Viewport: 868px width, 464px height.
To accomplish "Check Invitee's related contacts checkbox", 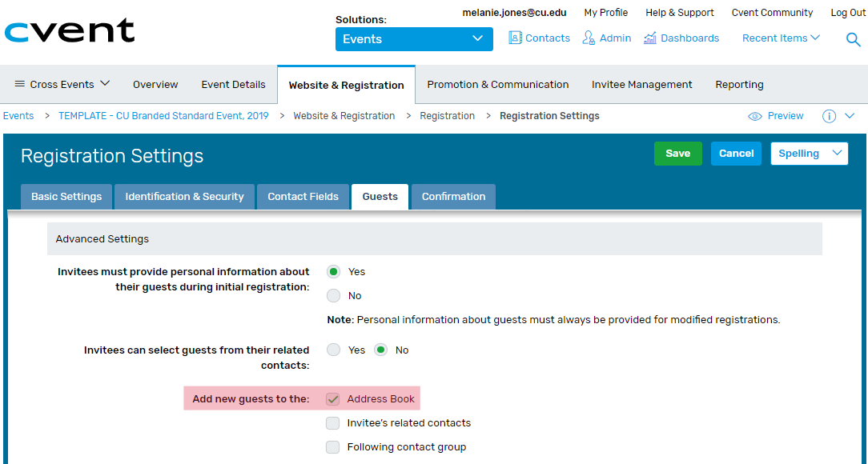I will [332, 423].
